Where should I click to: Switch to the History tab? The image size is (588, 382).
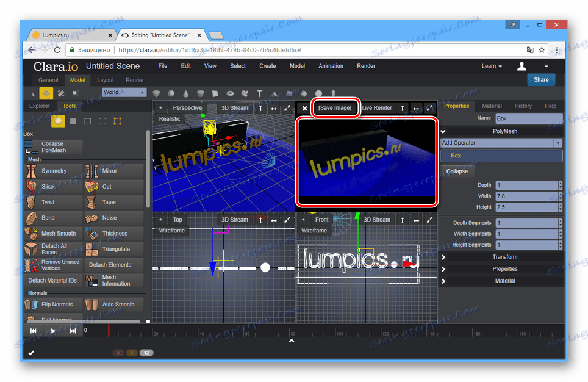(x=523, y=106)
